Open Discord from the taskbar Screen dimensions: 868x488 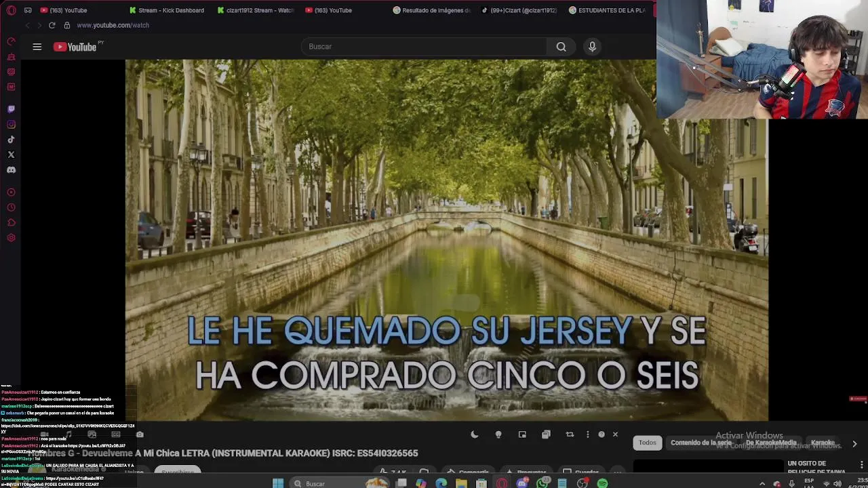point(522,483)
